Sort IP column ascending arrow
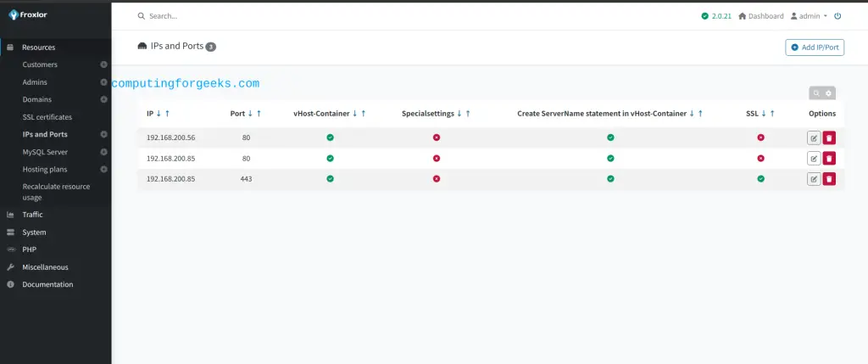The image size is (868, 364). [x=167, y=113]
